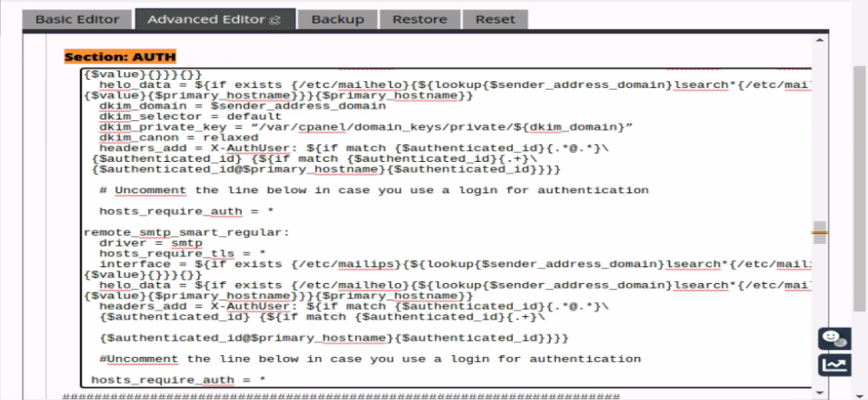Click the interface = ${if exists line
The width and height of the screenshot is (868, 400).
point(455,264)
